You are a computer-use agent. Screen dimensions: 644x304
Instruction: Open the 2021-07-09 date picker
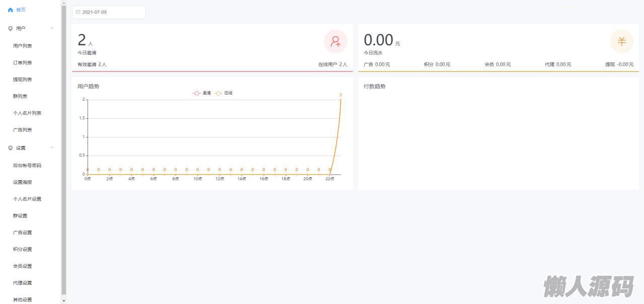109,12
